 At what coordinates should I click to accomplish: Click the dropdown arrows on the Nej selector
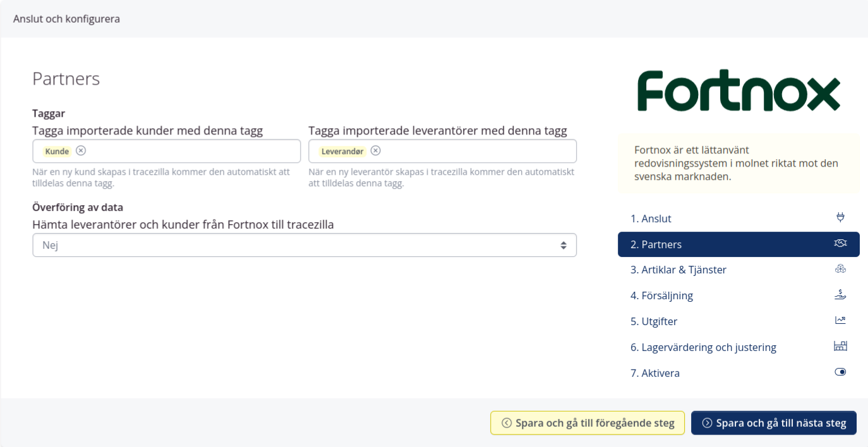563,245
